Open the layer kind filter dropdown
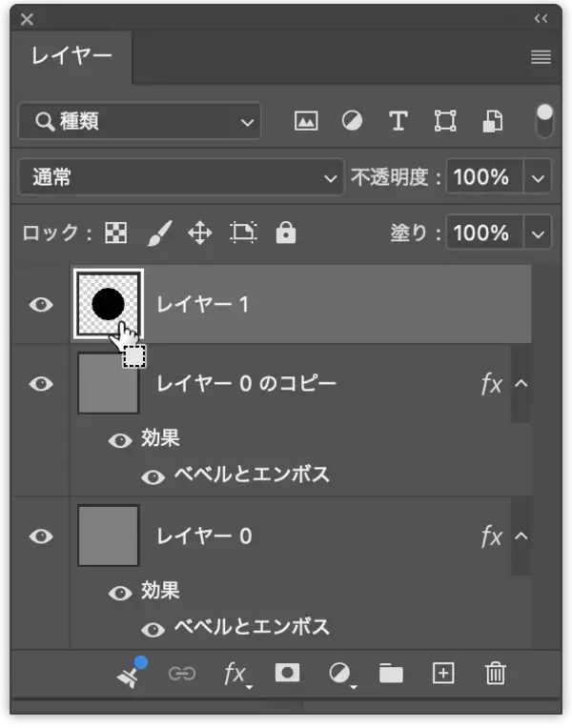Image resolution: width=572 pixels, height=728 pixels. click(139, 121)
